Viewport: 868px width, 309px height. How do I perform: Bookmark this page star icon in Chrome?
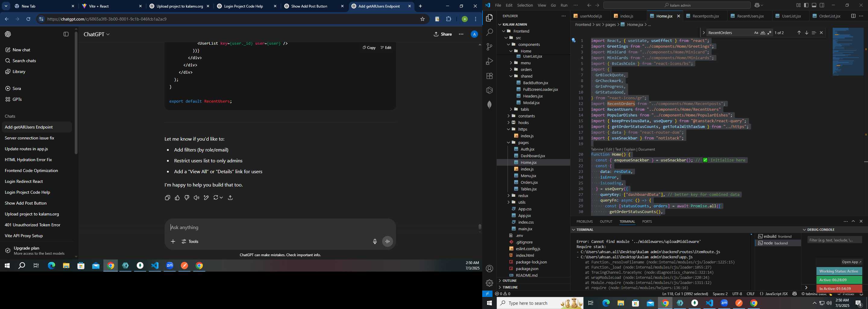click(422, 19)
